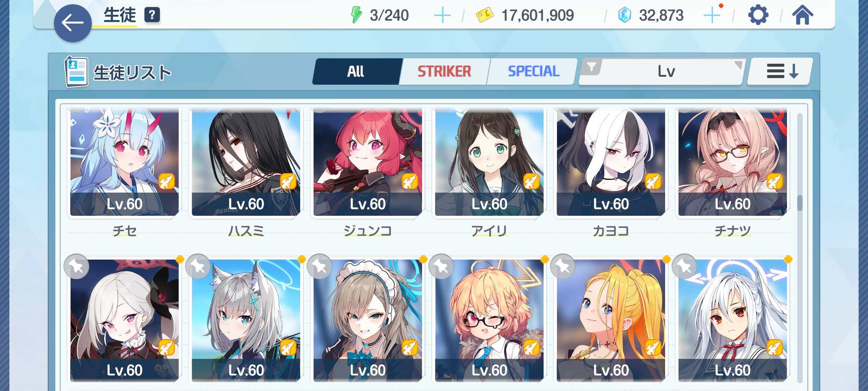Image resolution: width=868 pixels, height=391 pixels.
Task: Select the All tab
Action: [x=356, y=71]
